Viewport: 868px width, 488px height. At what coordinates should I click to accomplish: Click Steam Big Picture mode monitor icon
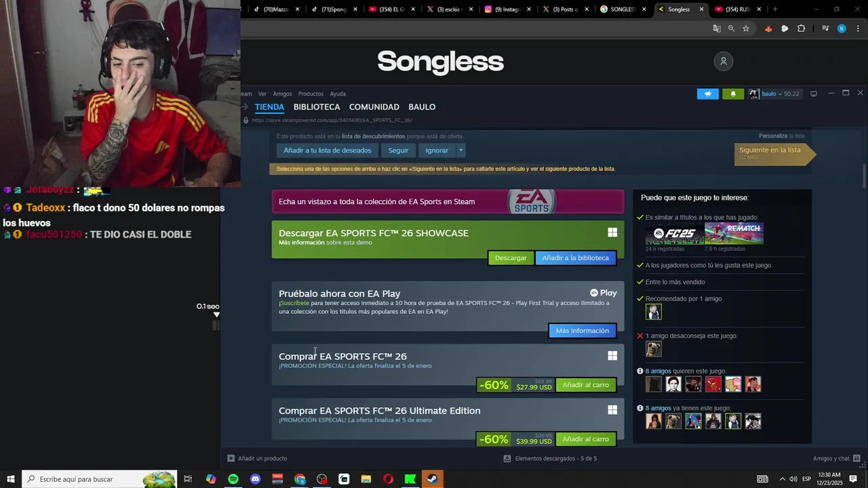click(814, 94)
